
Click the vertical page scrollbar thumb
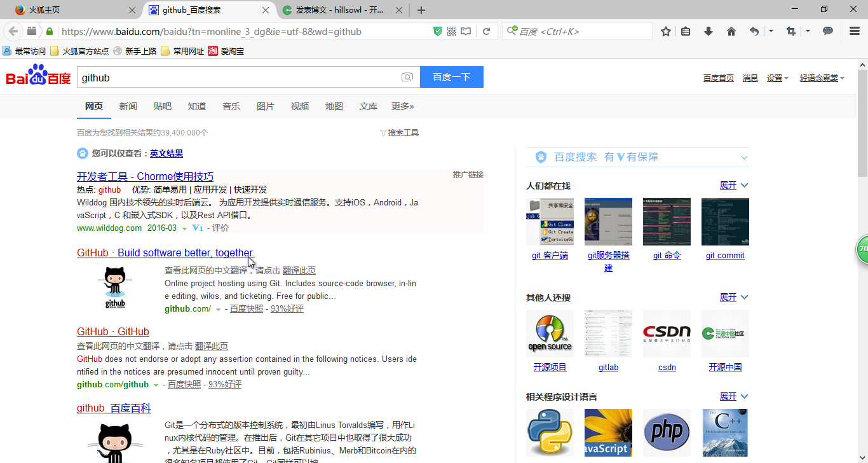point(862,123)
